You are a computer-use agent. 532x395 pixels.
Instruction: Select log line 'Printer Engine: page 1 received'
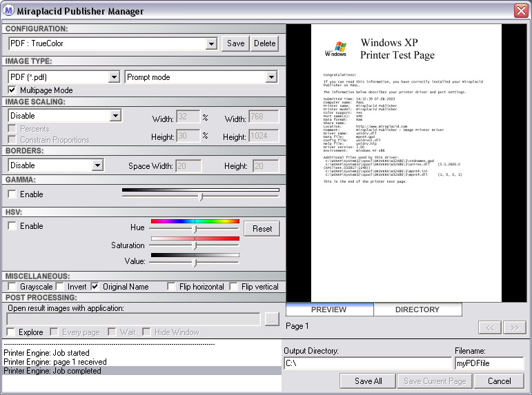click(x=55, y=362)
